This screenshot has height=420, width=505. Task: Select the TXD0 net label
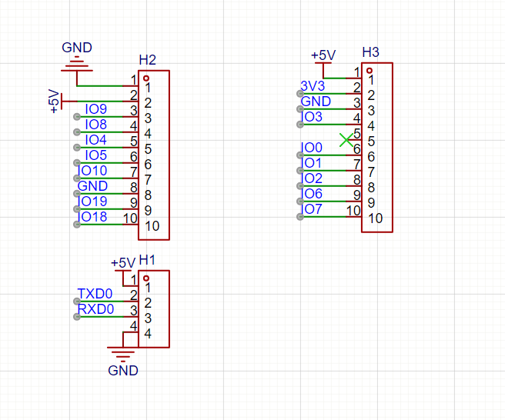95,294
